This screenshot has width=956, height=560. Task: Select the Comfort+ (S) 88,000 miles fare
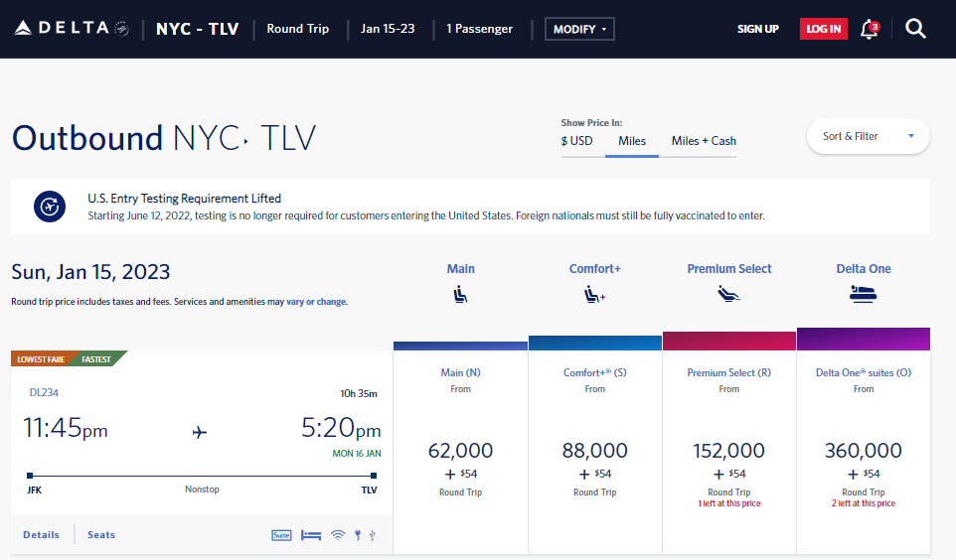coord(594,452)
